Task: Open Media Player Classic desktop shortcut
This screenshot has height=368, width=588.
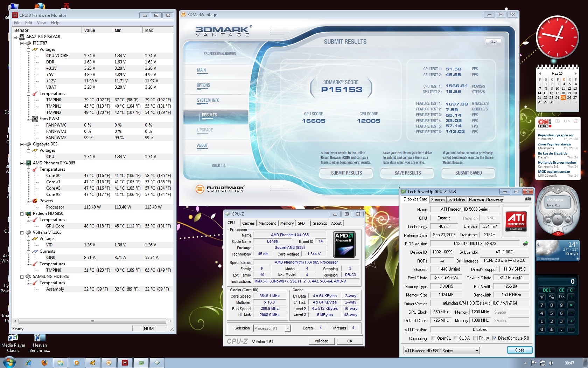Action: [13, 343]
